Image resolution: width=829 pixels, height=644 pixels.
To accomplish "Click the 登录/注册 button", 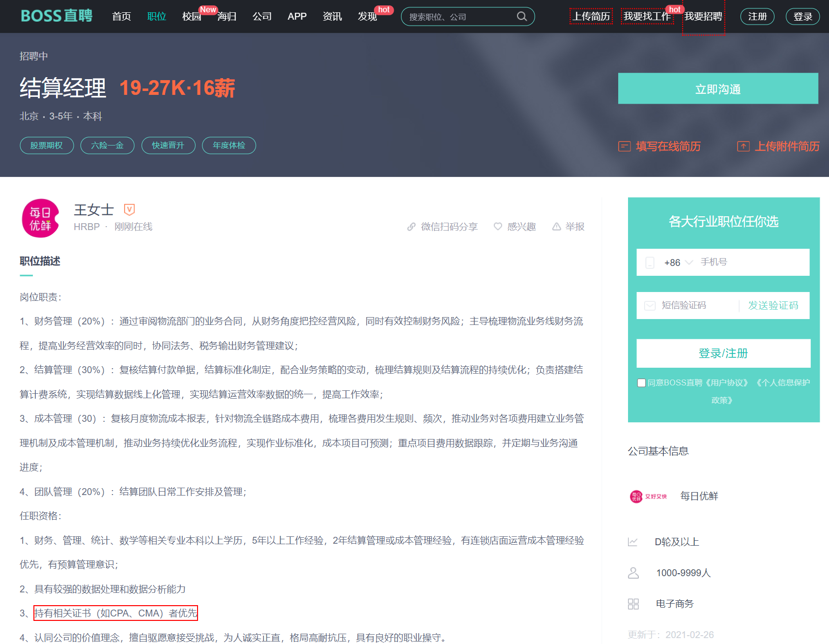I will point(723,353).
